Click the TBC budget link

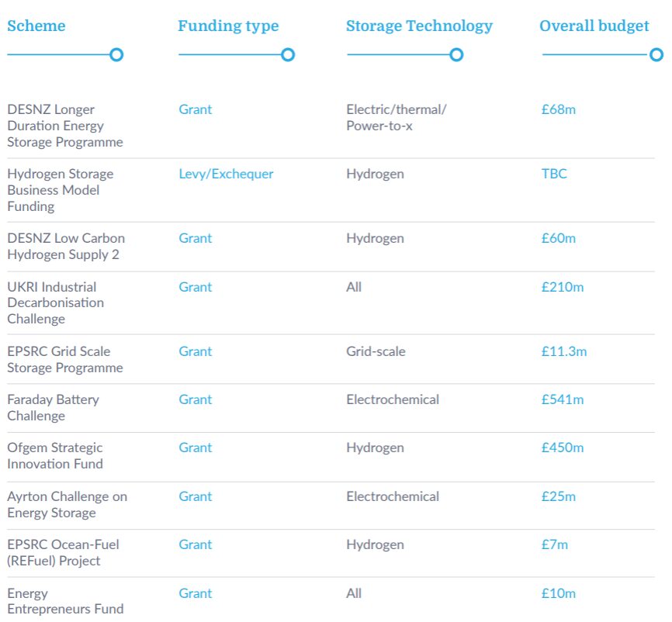coord(554,174)
